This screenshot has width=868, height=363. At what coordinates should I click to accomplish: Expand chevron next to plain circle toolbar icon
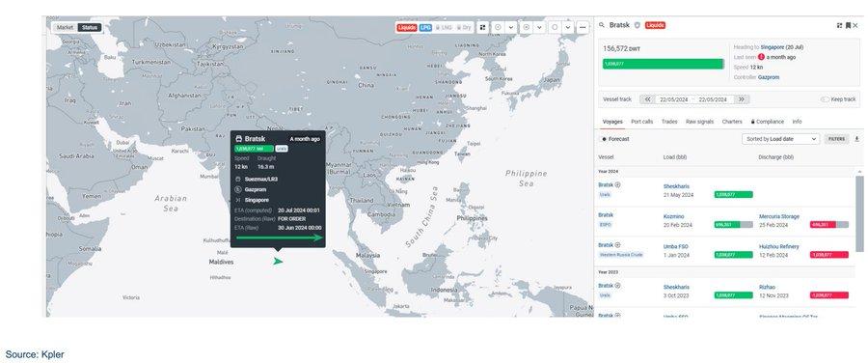568,27
